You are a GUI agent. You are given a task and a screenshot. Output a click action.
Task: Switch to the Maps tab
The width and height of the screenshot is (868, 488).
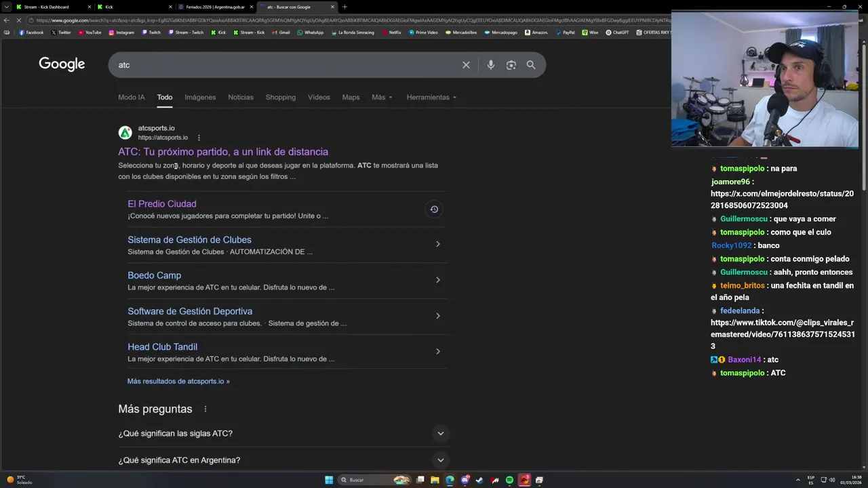pyautogui.click(x=351, y=97)
